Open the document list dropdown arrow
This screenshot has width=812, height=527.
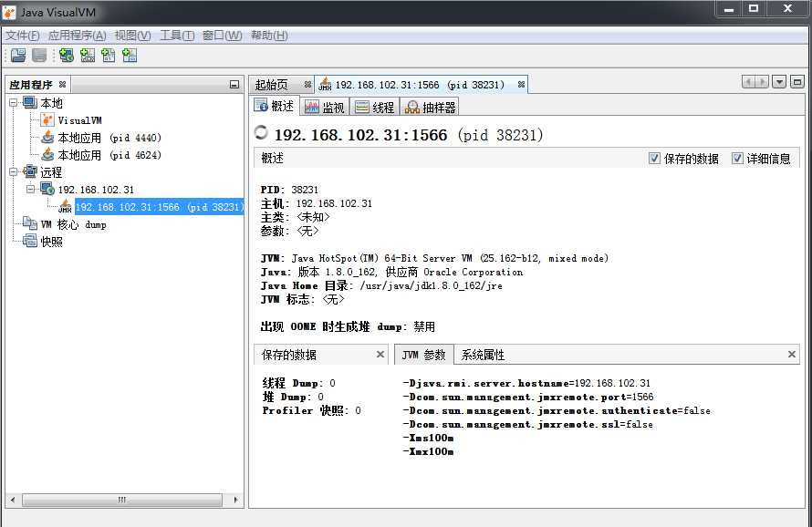(x=779, y=82)
